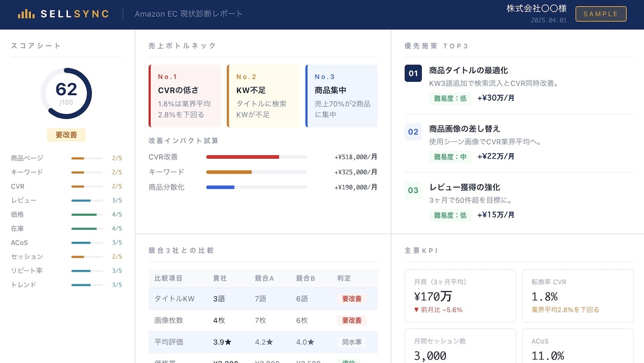This screenshot has width=644, height=363.
Task: Open the 月間セッション数 KPI card
Action: 460,346
